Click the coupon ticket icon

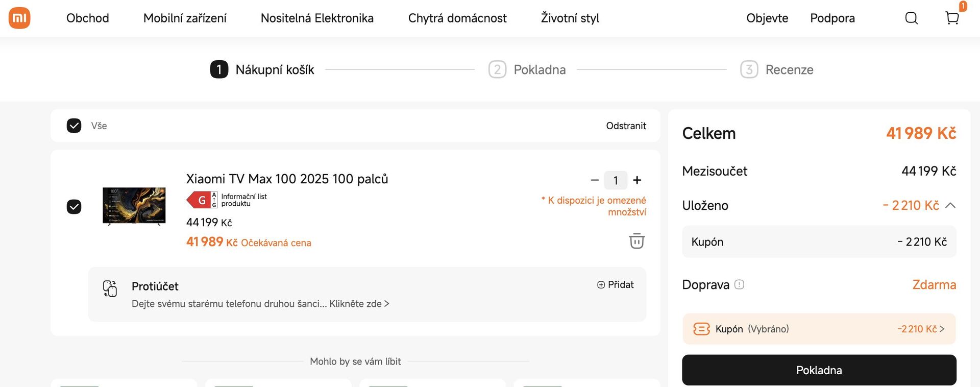click(x=701, y=329)
